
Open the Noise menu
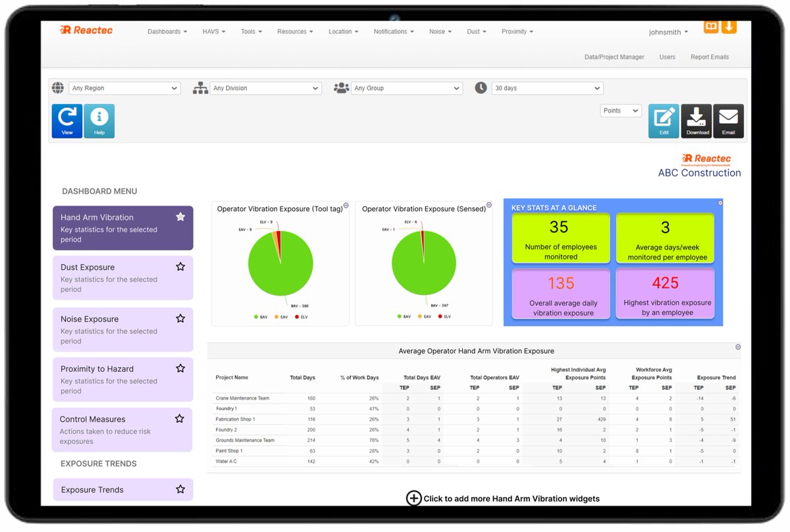[x=440, y=32]
